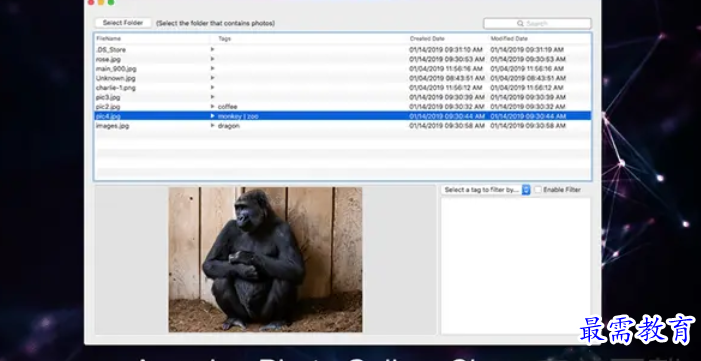701x361 pixels.
Task: Tick the Enable Filter checkbox
Action: point(538,190)
